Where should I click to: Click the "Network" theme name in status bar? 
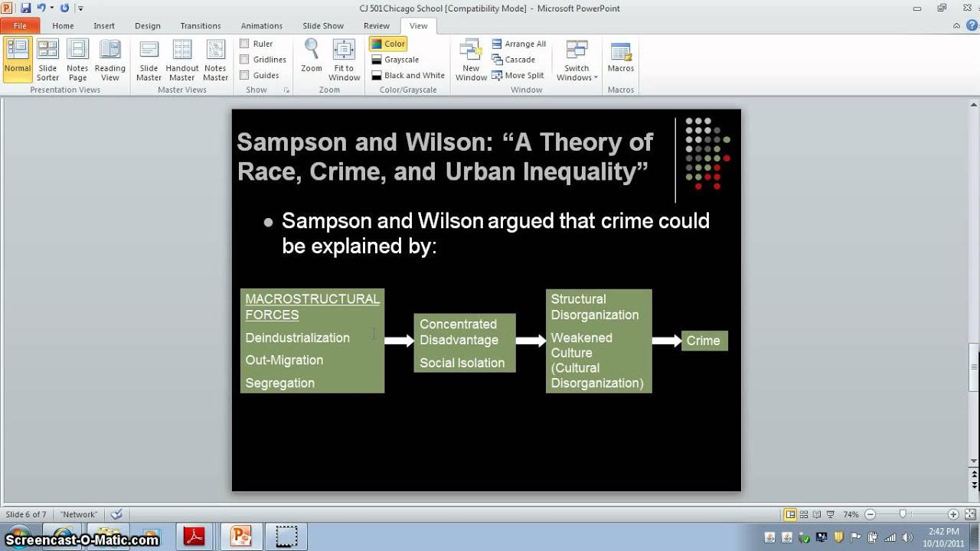(x=79, y=514)
